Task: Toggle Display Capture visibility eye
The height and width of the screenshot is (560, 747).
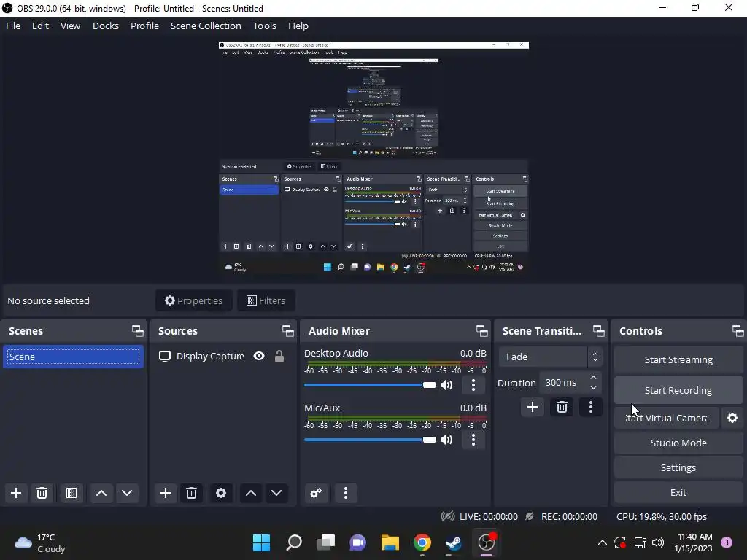Action: click(x=259, y=356)
